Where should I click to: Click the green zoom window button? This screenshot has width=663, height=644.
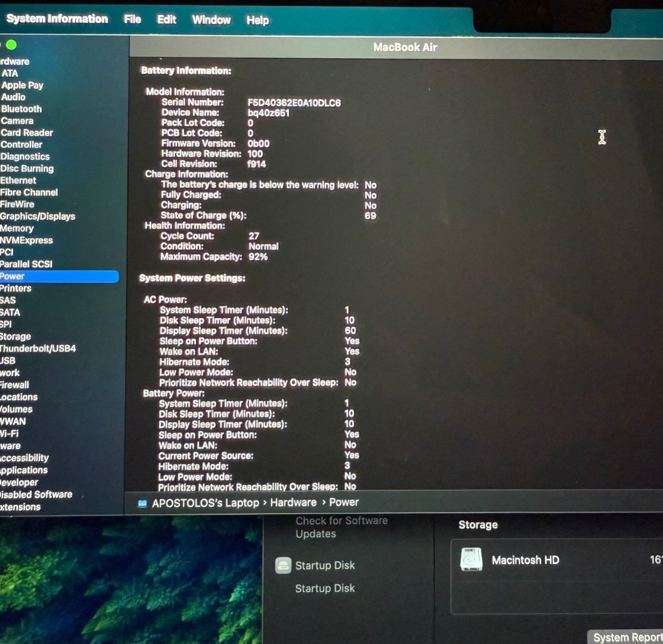coord(11,45)
